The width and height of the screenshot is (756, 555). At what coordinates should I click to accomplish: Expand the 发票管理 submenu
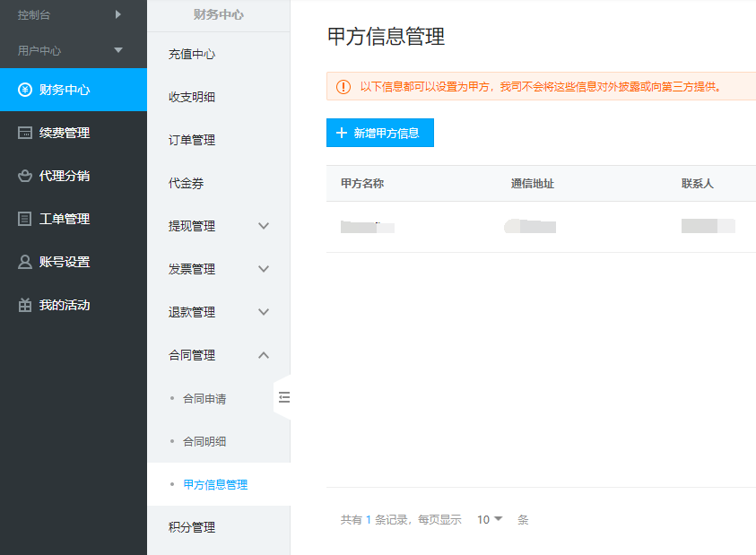coord(264,269)
